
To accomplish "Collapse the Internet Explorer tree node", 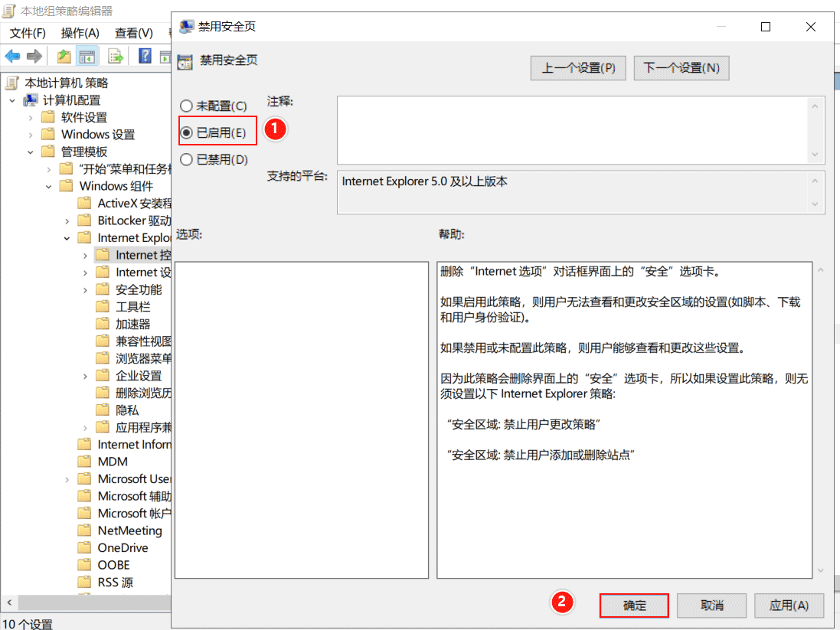I will point(67,238).
